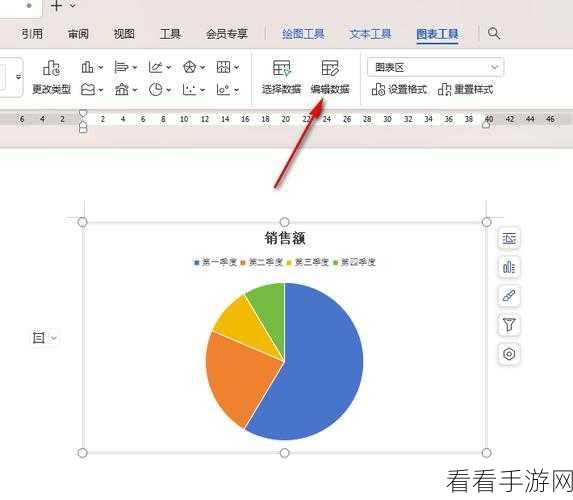Click the chart top-middle resize handle
573x500 pixels.
pyautogui.click(x=284, y=222)
